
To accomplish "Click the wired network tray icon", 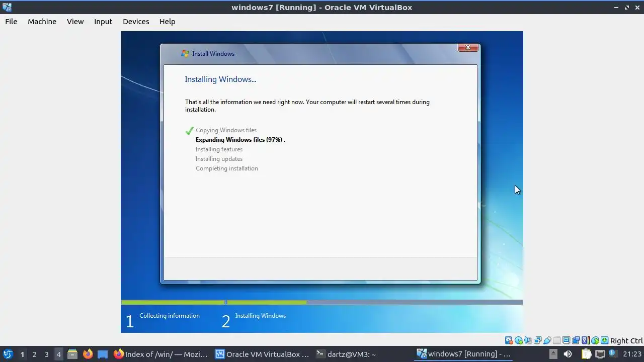I will point(600,354).
